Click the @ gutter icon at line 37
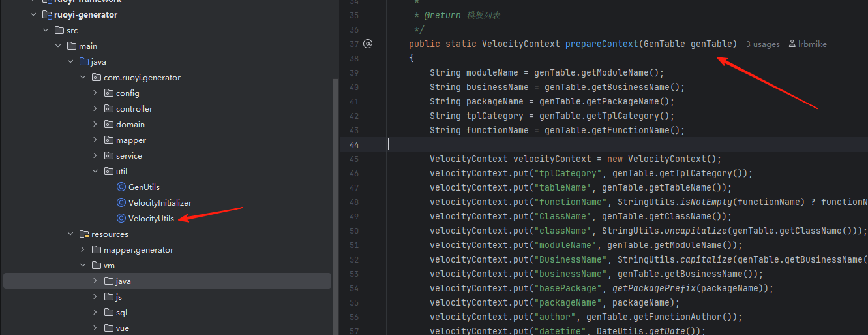 [x=368, y=44]
